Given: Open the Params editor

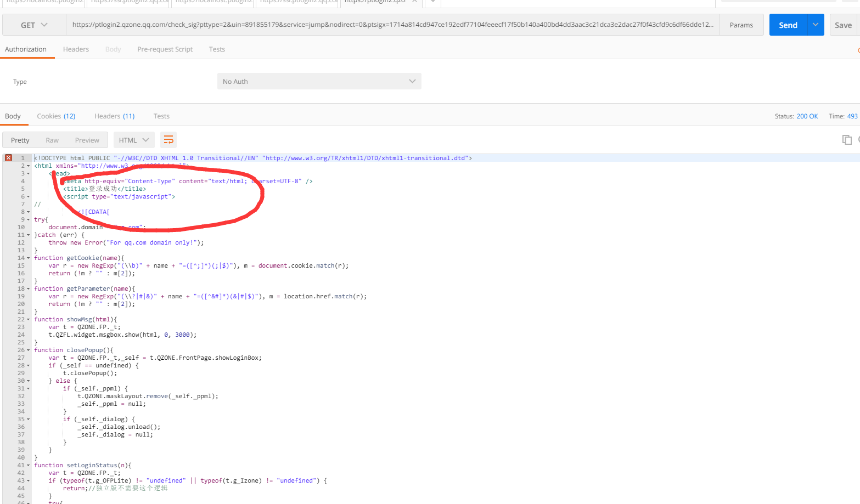Looking at the screenshot, I should point(741,25).
